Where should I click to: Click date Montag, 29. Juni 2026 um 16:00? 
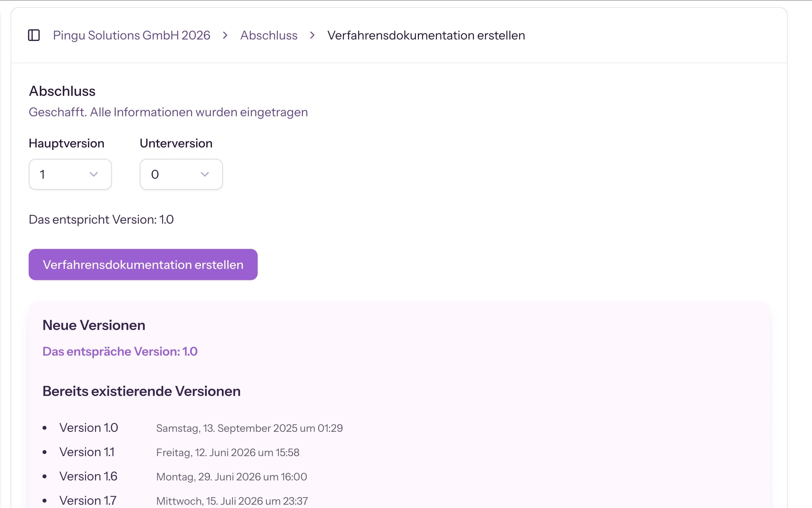pos(231,477)
